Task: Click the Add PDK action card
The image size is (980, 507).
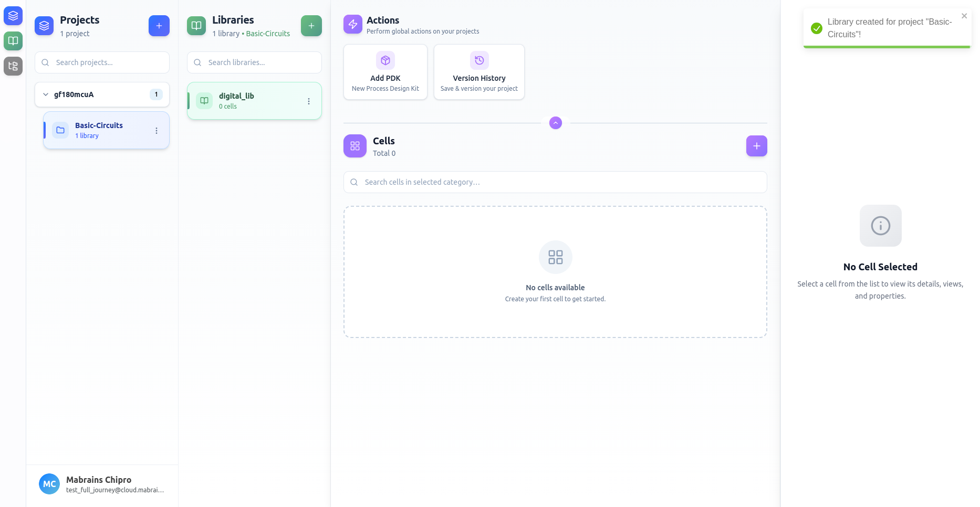Action: 385,72
